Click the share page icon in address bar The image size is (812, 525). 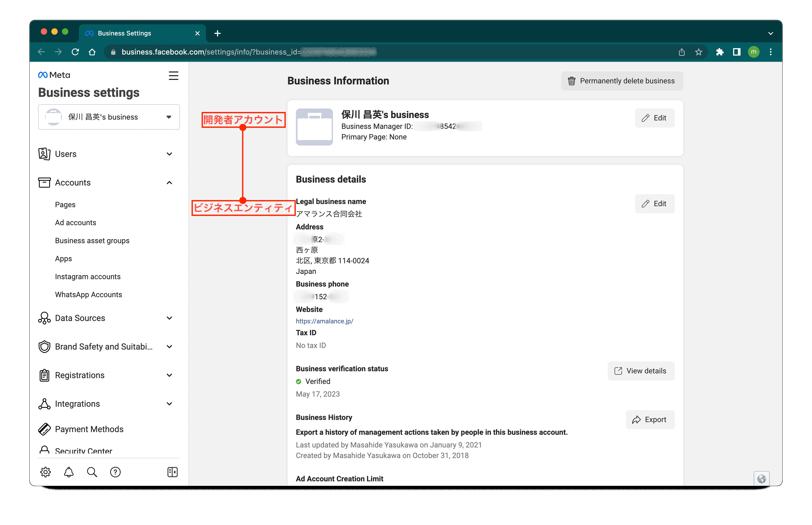coord(682,52)
